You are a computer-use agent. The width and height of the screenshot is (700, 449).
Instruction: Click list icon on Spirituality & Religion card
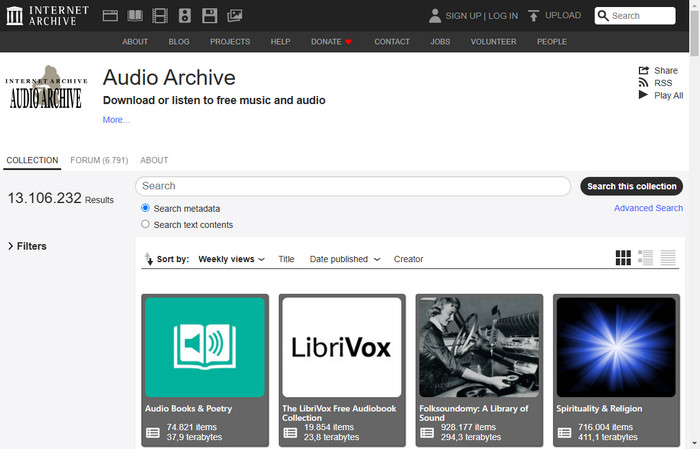564,432
